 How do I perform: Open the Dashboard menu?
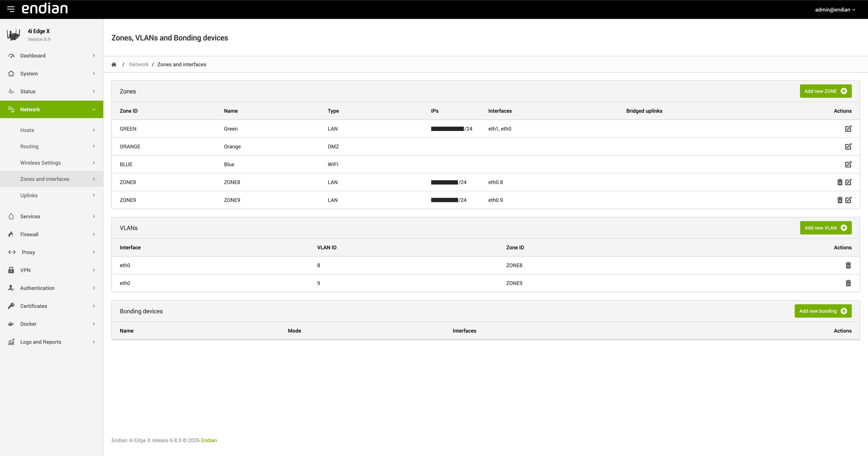click(52, 56)
